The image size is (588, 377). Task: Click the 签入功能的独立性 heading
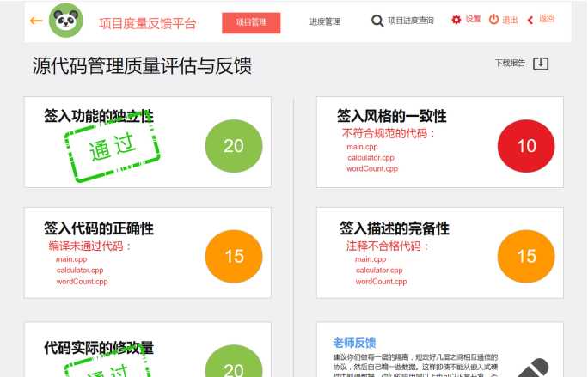coord(99,116)
